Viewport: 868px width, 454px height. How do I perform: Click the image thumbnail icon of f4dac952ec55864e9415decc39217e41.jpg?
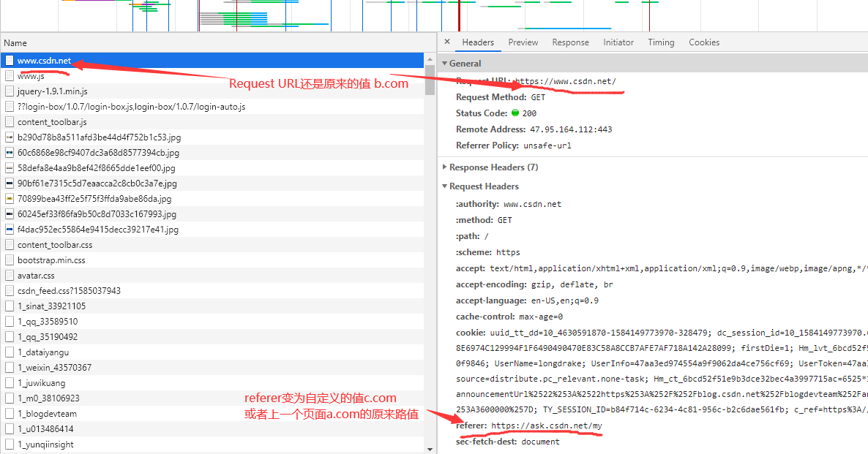10,230
